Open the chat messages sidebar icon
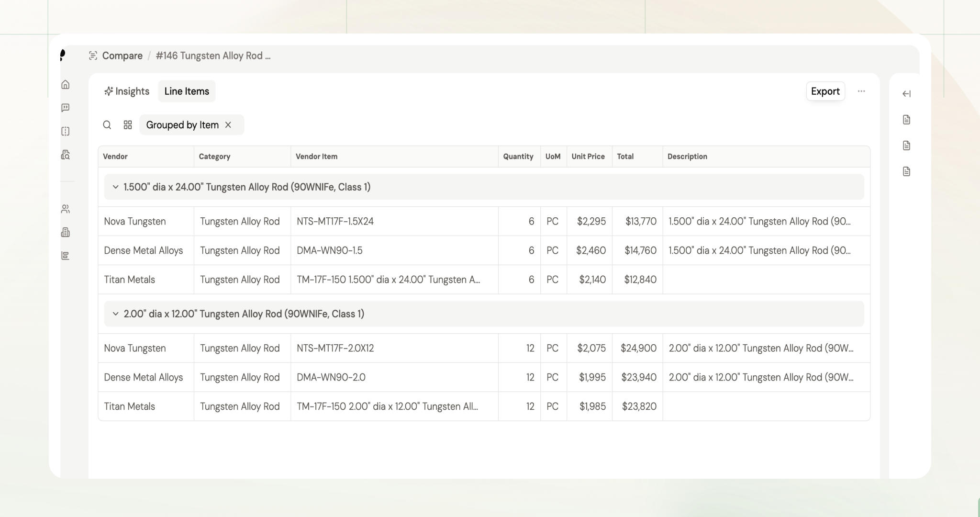980x517 pixels. (66, 108)
